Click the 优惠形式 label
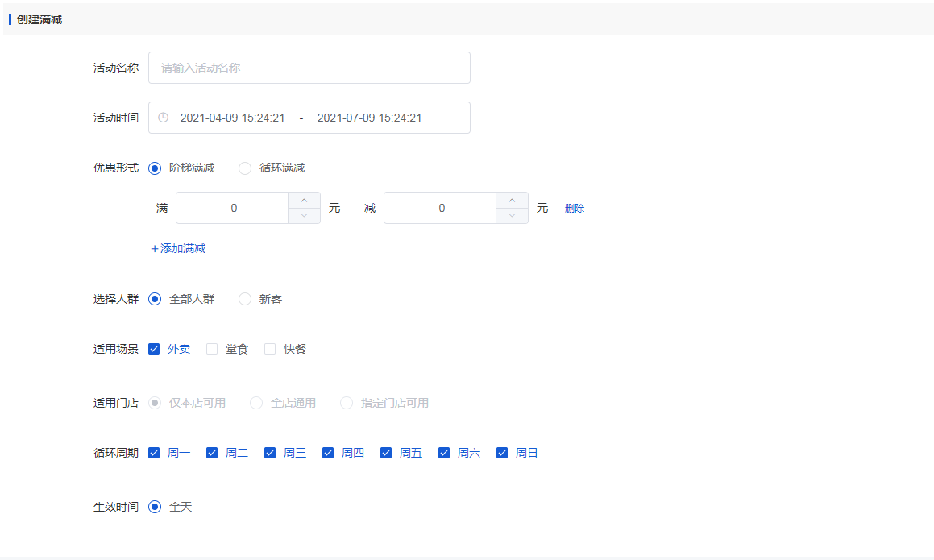This screenshot has width=934, height=560. pyautogui.click(x=115, y=168)
